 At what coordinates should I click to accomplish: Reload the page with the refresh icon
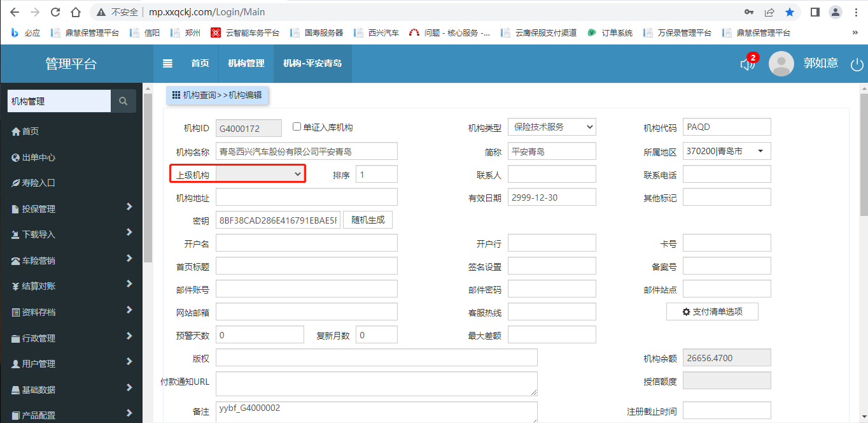55,12
